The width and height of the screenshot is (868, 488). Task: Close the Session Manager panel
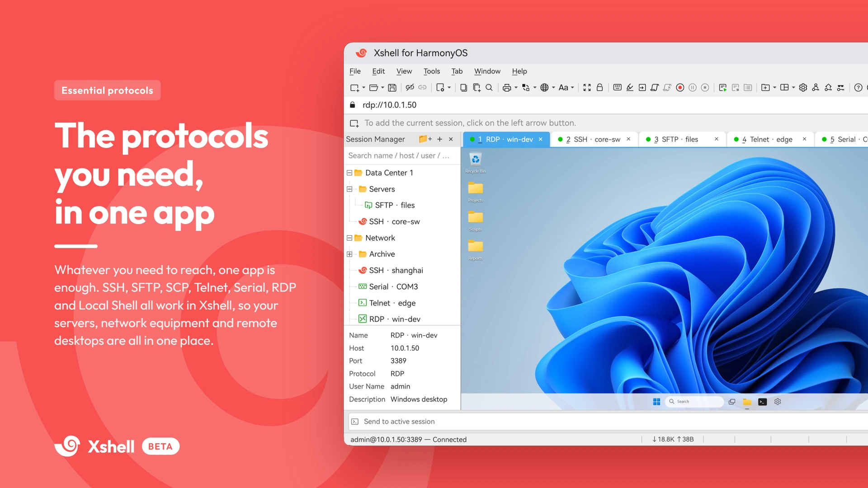coord(451,139)
